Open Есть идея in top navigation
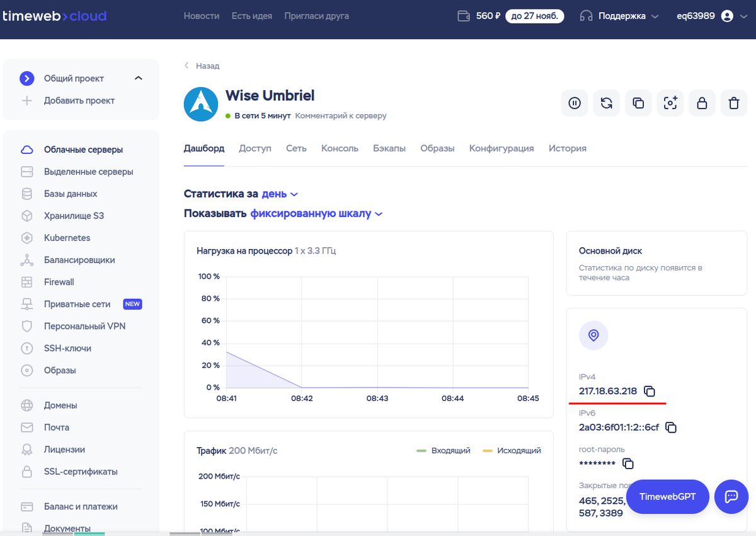The width and height of the screenshot is (756, 536). (x=252, y=16)
